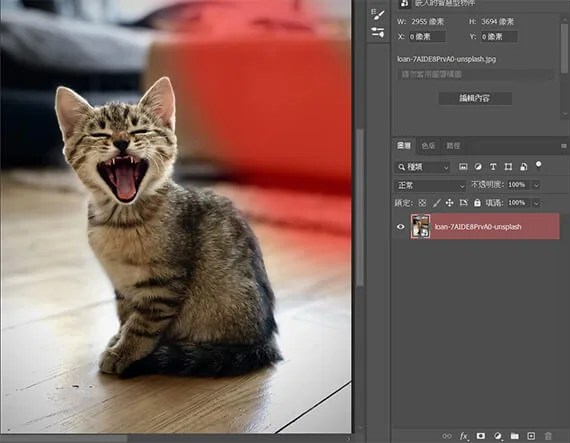Click the add layer style fx icon
The height and width of the screenshot is (443, 570).
pyautogui.click(x=464, y=436)
